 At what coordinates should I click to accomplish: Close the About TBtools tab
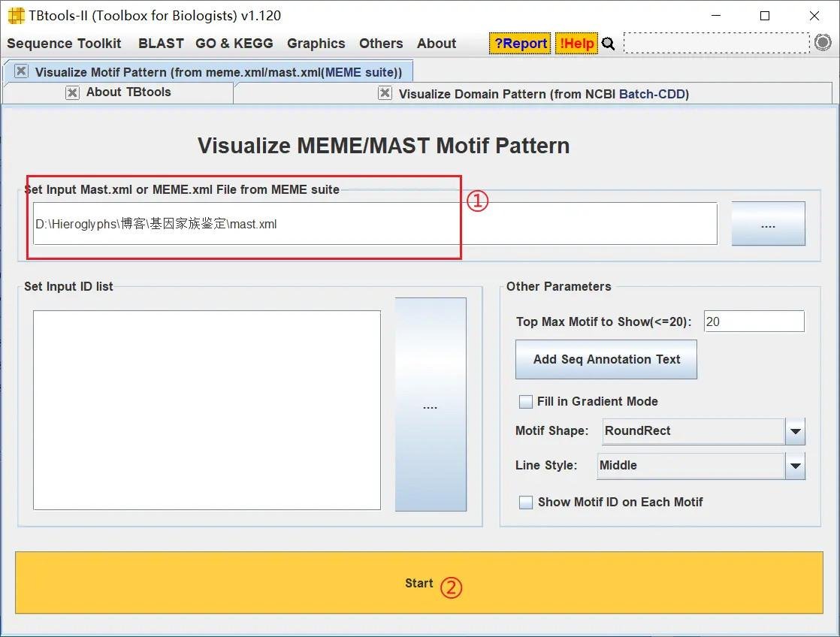(x=72, y=92)
